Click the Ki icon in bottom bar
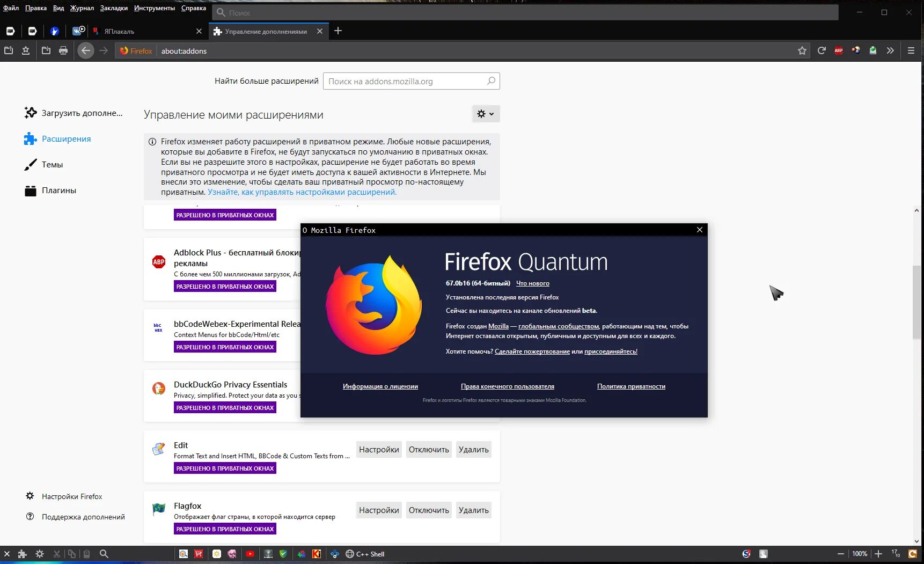Screen dimensions: 924x564 pyautogui.click(x=317, y=554)
